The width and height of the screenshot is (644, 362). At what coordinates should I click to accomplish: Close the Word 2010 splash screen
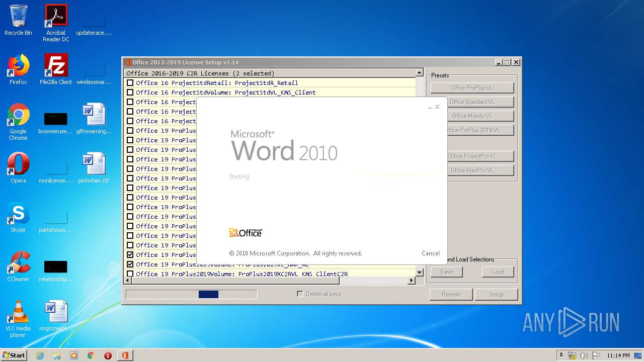(437, 107)
